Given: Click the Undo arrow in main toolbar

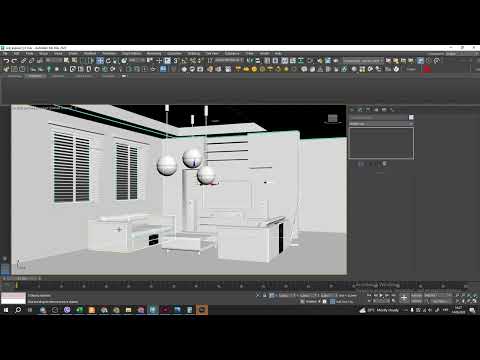Looking at the screenshot, I should [6, 61].
